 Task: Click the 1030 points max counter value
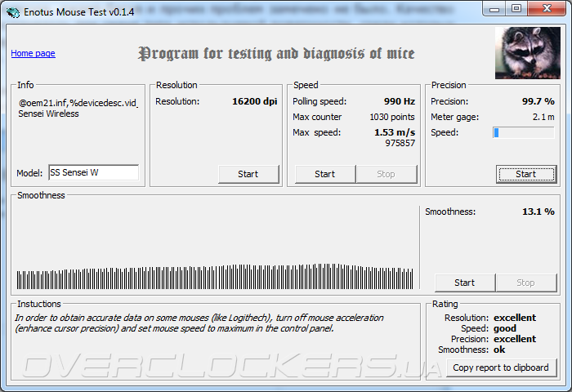click(392, 117)
